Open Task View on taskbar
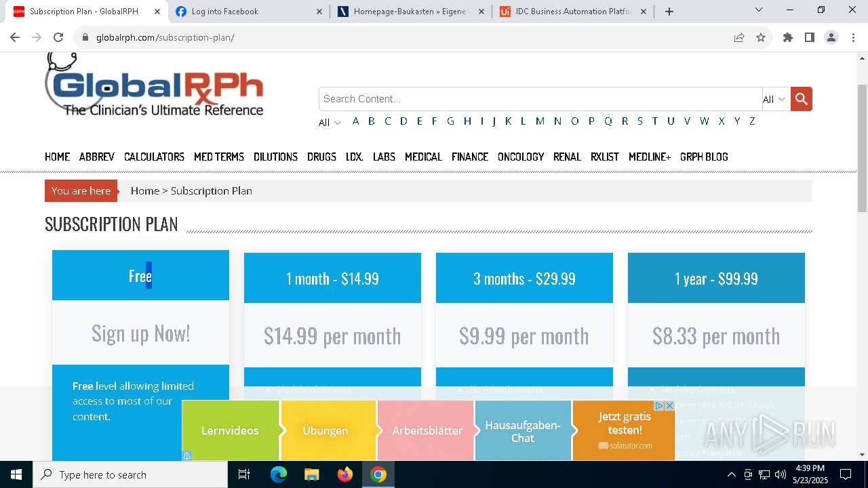This screenshot has height=488, width=868. tap(244, 474)
